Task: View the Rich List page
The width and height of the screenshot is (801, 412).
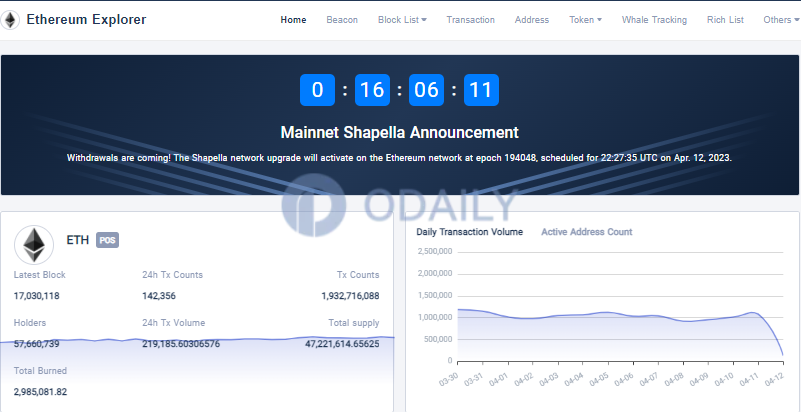Action: [725, 20]
